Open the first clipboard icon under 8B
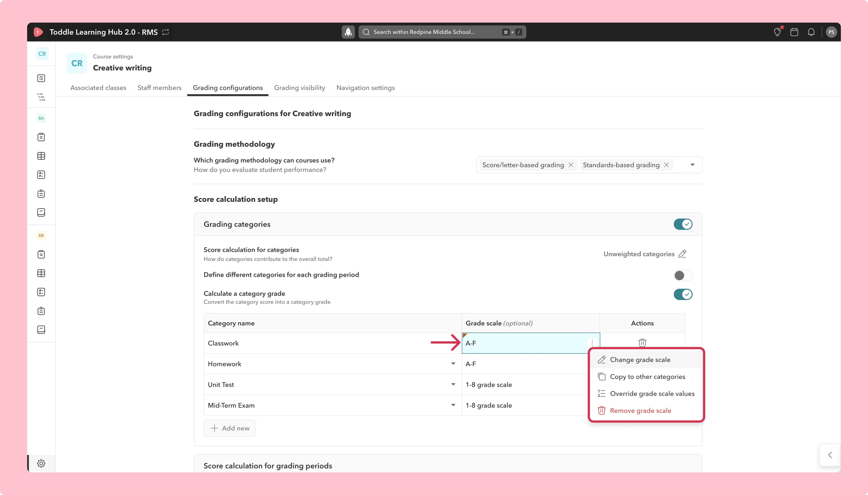The height and width of the screenshot is (495, 868). tap(41, 254)
